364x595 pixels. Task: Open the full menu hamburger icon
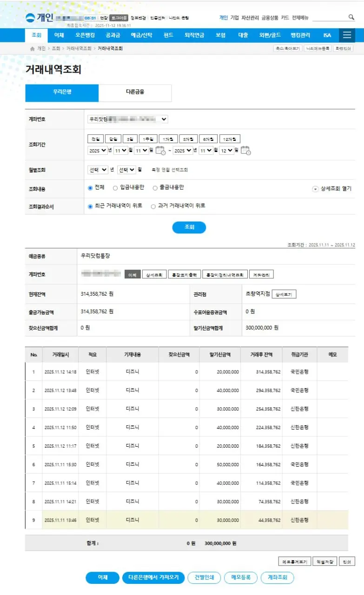coord(347,35)
